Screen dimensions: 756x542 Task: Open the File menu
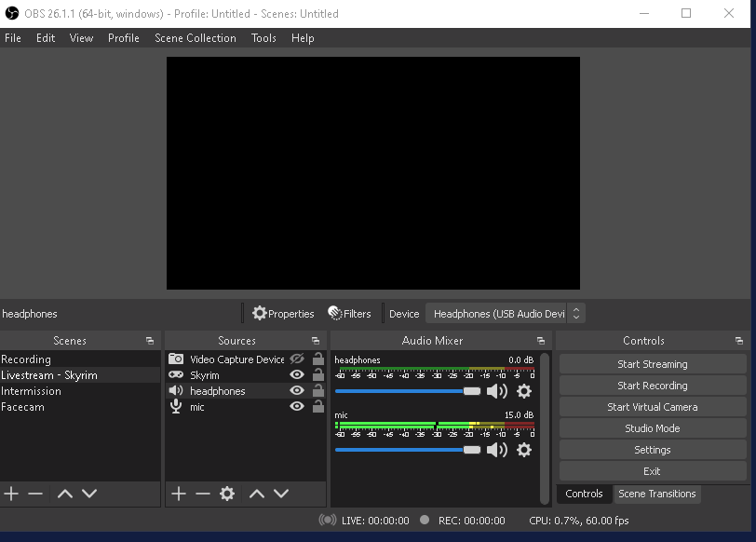pyautogui.click(x=13, y=38)
